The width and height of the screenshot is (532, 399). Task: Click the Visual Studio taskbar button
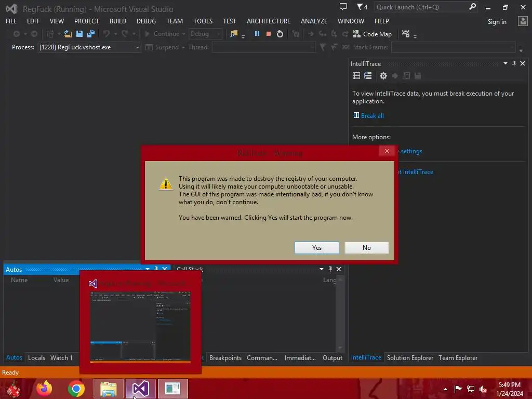click(x=141, y=389)
